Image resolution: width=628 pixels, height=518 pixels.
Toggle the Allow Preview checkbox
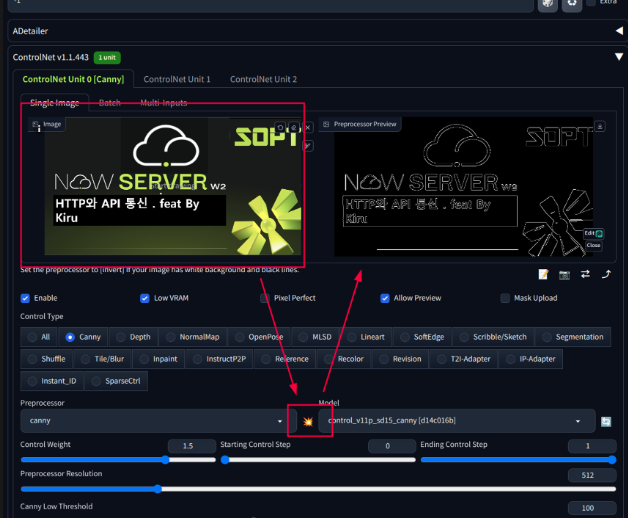(384, 298)
